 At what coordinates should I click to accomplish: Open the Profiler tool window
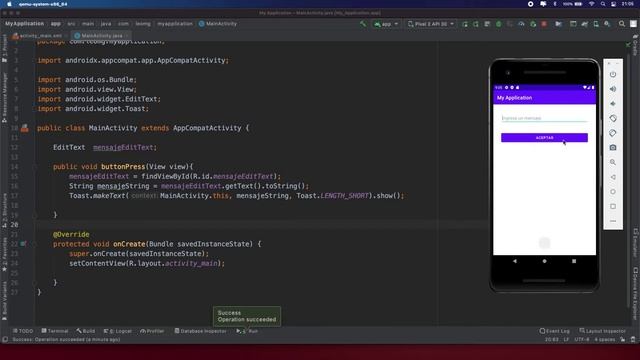(x=152, y=331)
